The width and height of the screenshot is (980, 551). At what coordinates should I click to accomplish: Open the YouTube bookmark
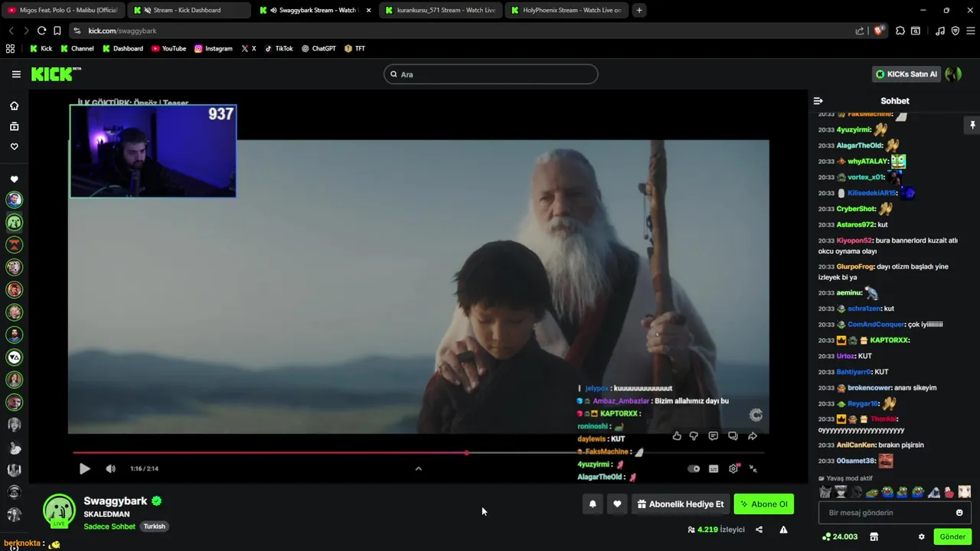click(x=168, y=48)
